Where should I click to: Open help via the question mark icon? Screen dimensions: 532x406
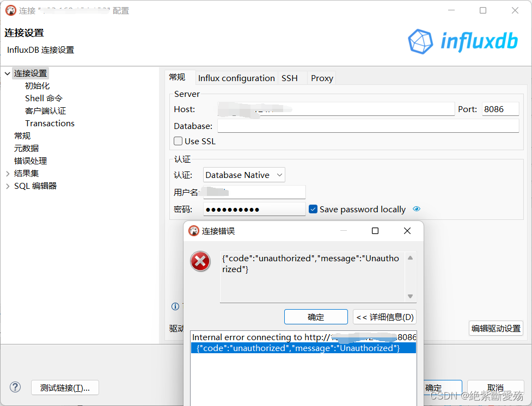[15, 387]
